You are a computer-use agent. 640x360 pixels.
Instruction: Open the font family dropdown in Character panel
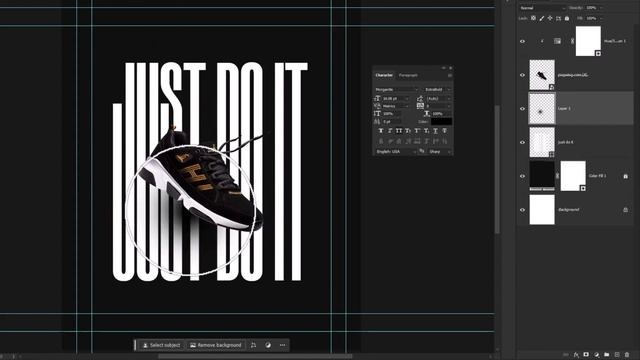[x=397, y=89]
